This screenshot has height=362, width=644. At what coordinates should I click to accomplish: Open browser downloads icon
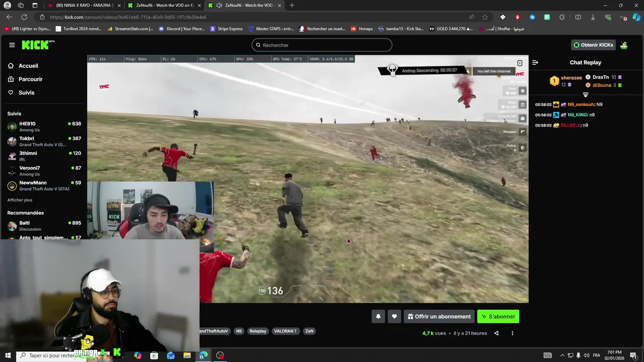pos(593,17)
